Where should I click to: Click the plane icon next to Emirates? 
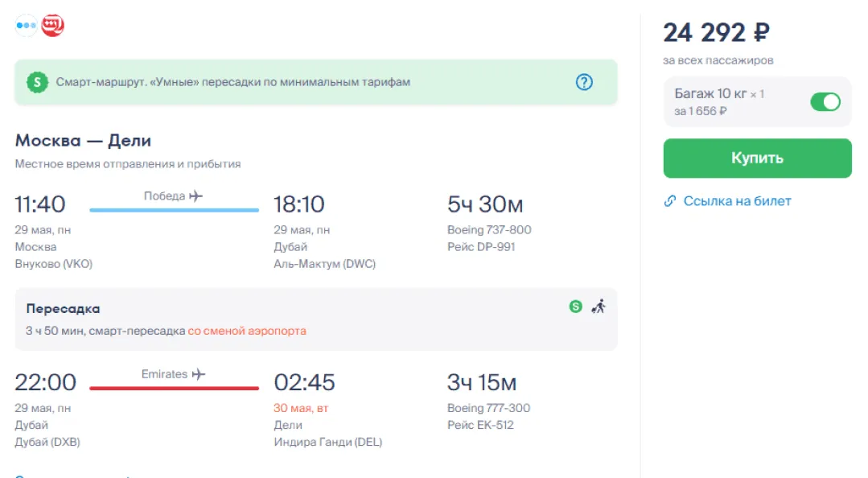tap(198, 374)
